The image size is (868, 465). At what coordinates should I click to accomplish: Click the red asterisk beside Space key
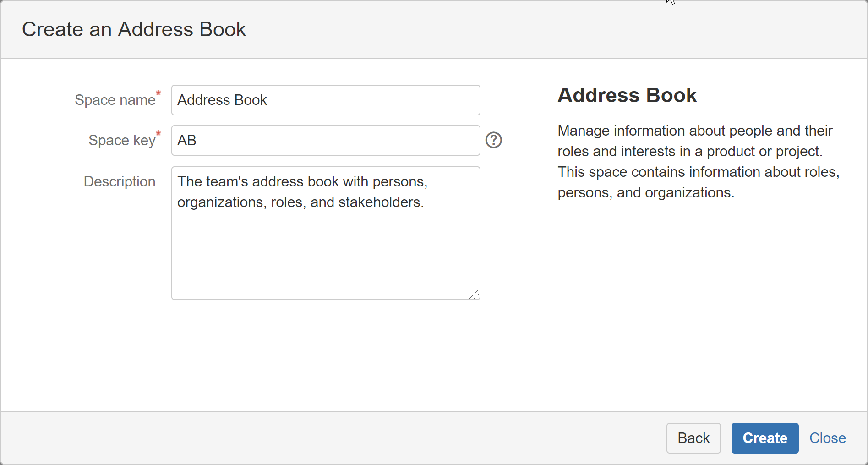[158, 133]
